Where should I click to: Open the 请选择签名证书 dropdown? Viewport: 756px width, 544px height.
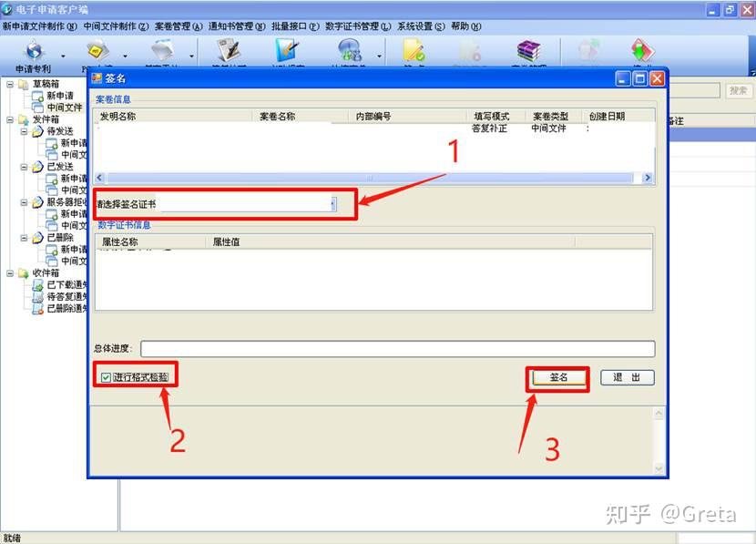(x=333, y=205)
